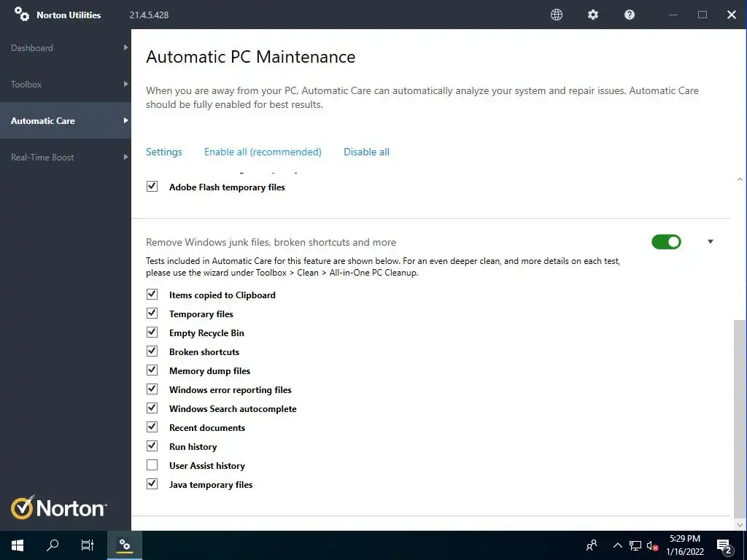Open taskbar search magnifier
747x560 pixels.
[53, 545]
